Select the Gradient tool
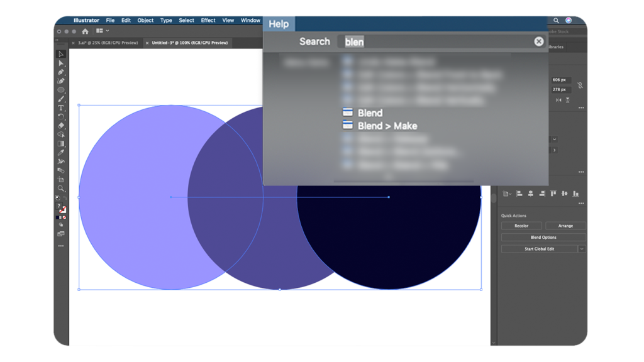 [61, 144]
